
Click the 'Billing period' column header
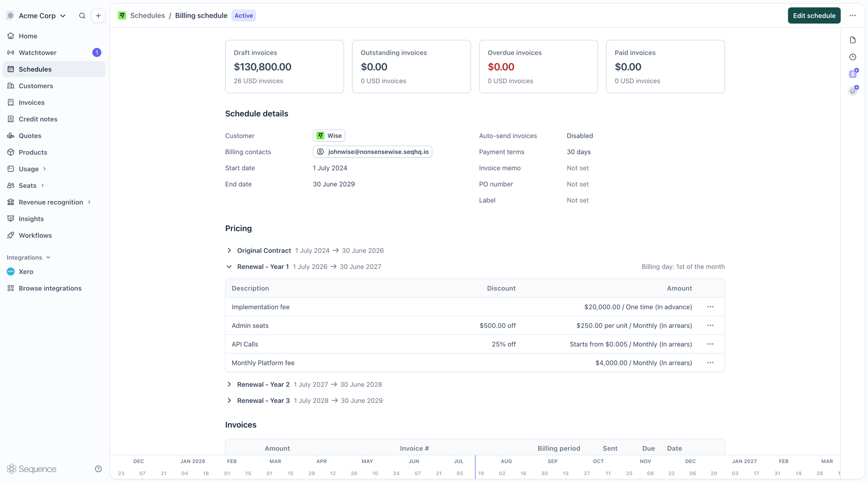[559, 449]
